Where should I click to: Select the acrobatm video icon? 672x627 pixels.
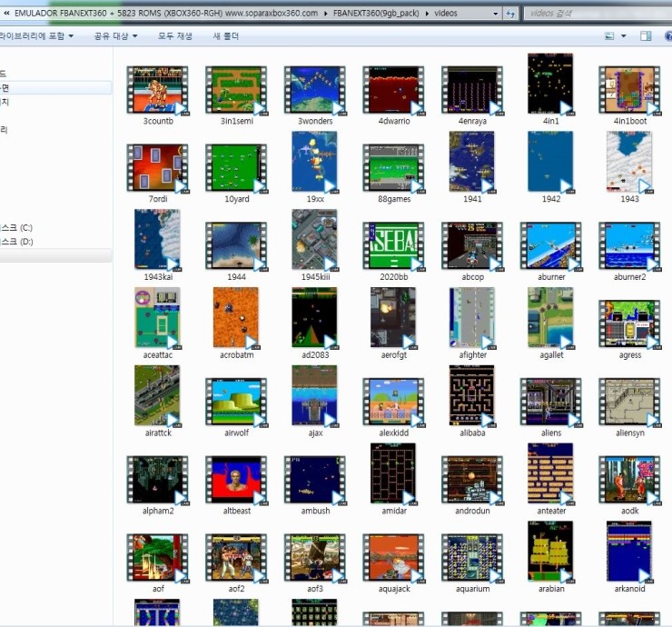[236, 318]
